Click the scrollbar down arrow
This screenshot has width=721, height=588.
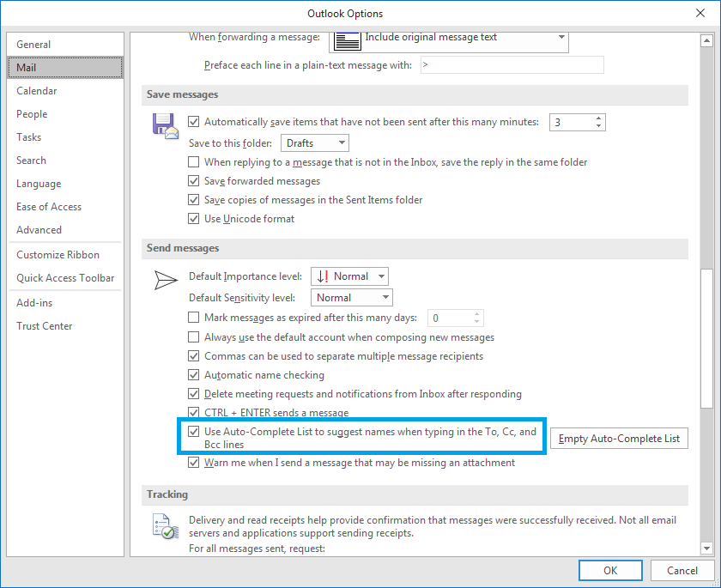coord(706,548)
